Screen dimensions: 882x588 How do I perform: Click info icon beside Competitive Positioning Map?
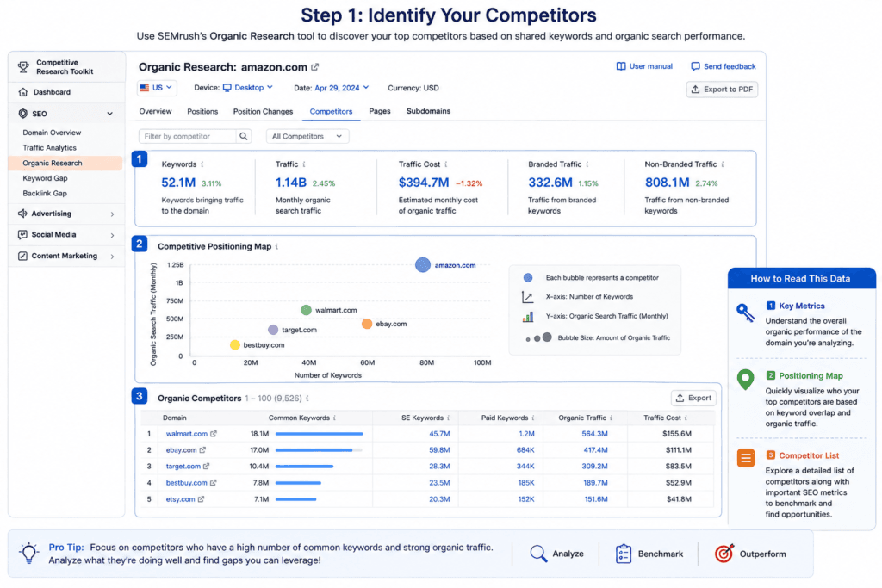[x=276, y=246]
